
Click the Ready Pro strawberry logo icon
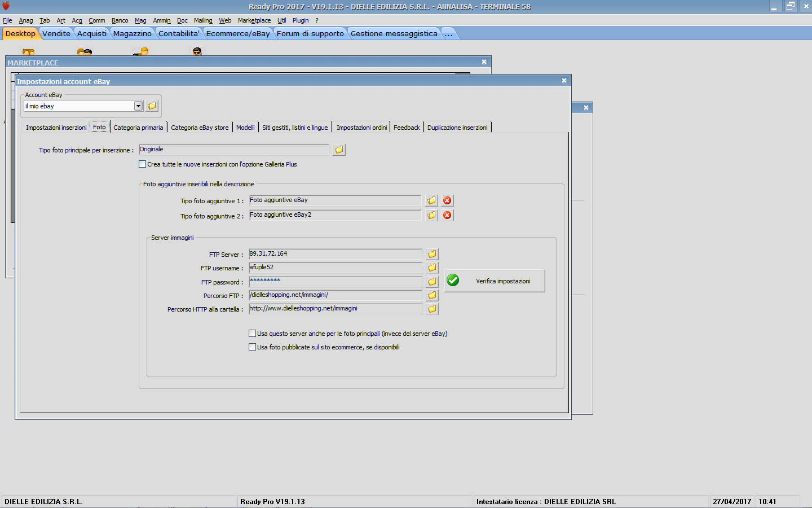click(6, 6)
